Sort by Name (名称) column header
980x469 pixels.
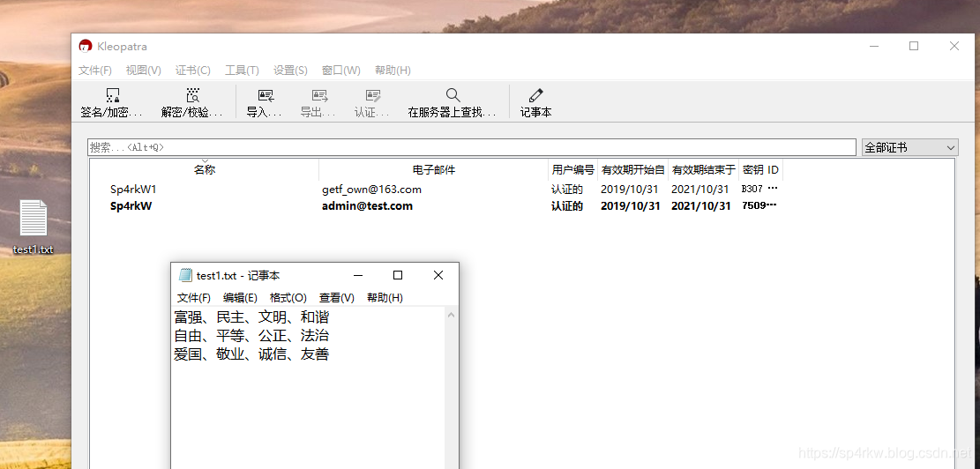(205, 170)
